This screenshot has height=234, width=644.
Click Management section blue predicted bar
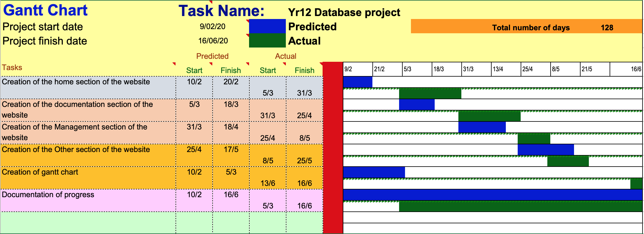coord(482,127)
